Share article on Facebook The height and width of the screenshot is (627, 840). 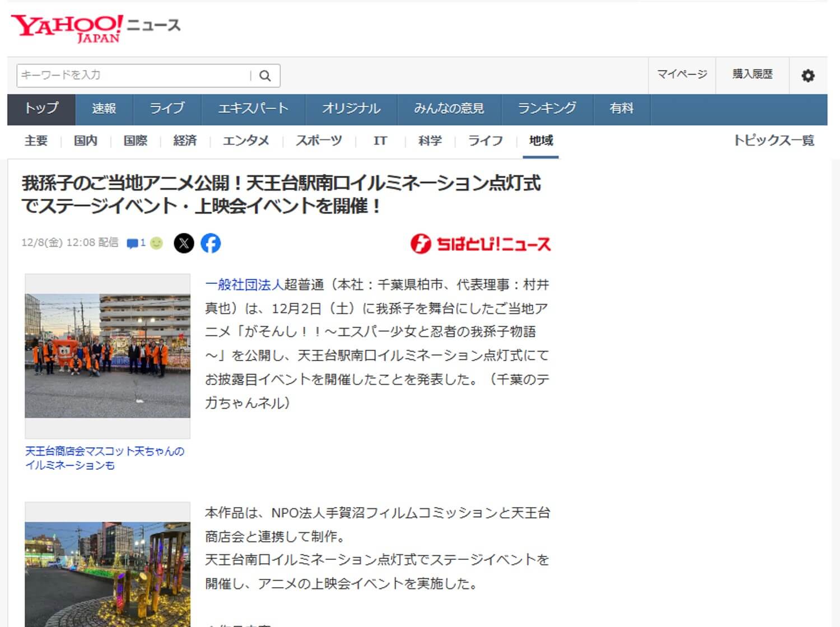point(211,243)
